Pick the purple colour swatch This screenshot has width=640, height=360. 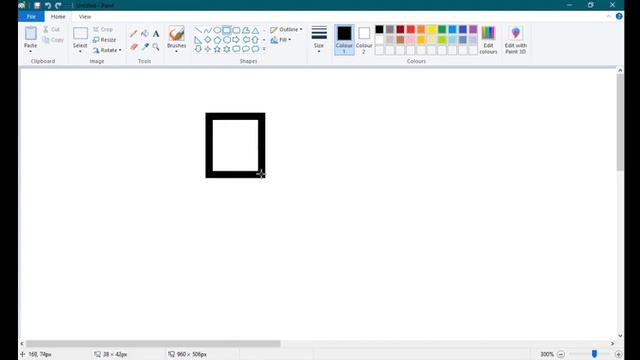pos(473,29)
